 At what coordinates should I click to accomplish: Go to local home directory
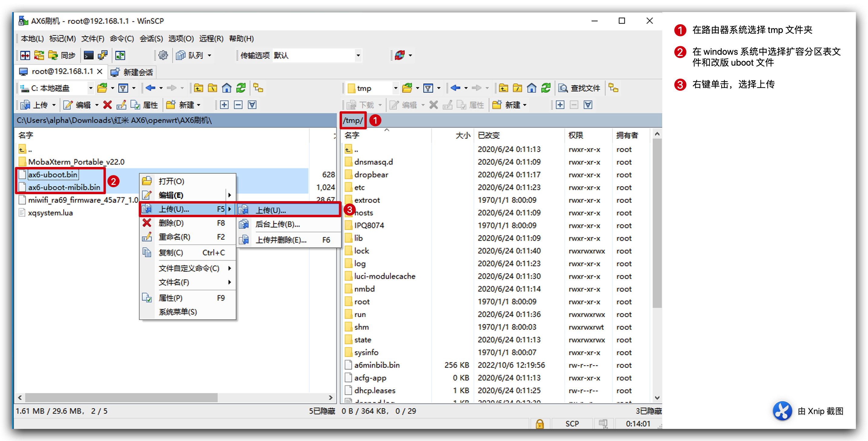pyautogui.click(x=227, y=88)
